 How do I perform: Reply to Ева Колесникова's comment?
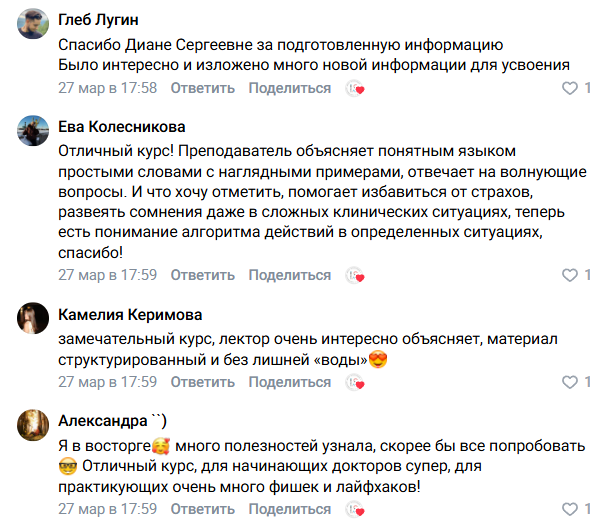pyautogui.click(x=203, y=275)
